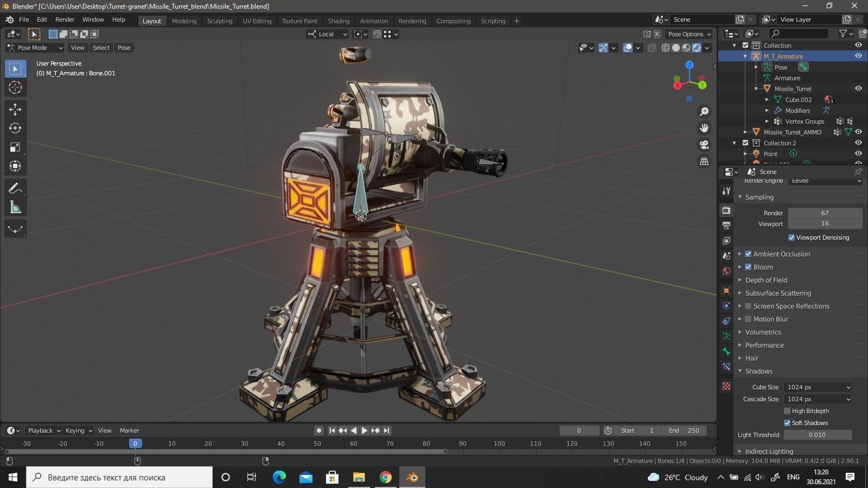Open the Texture properties tab

pos(726,386)
